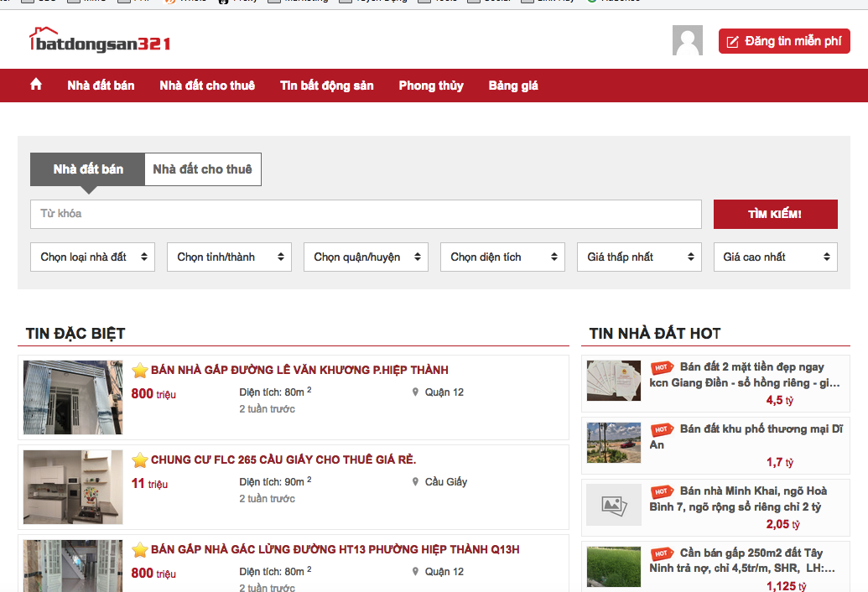Open listing 'Bán nhà gấp đường Lê Văn Khương'
The width and height of the screenshot is (868, 592).
299,370
